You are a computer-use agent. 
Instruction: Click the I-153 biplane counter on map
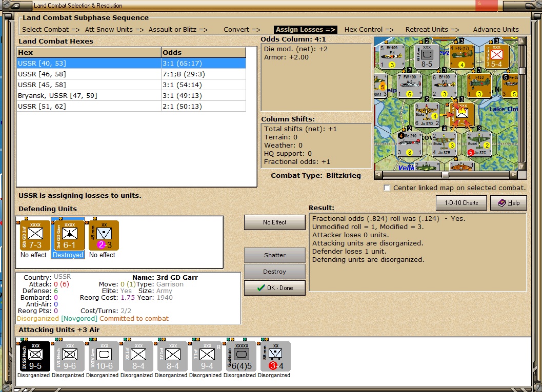(479, 86)
